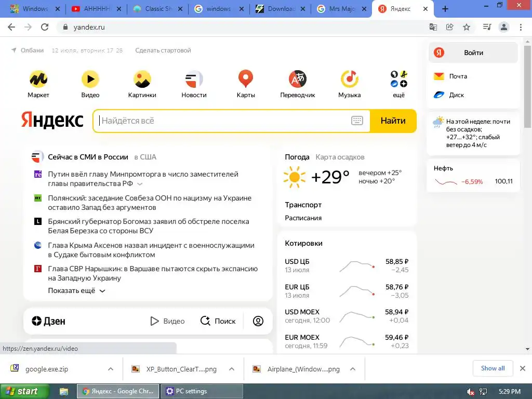This screenshot has width=532, height=399.
Task: Open google.exe.zip download options arrow
Action: pyautogui.click(x=111, y=369)
